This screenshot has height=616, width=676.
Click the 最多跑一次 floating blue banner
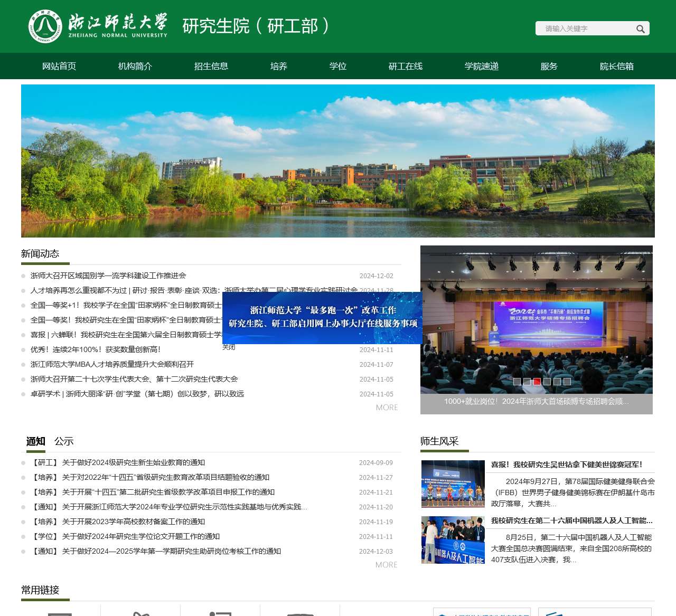pos(322,317)
